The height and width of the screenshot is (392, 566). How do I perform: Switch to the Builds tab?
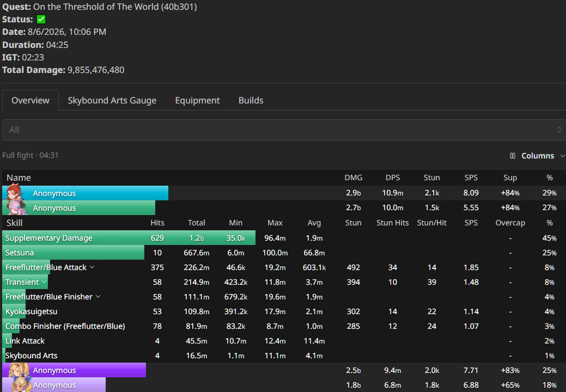coord(251,100)
